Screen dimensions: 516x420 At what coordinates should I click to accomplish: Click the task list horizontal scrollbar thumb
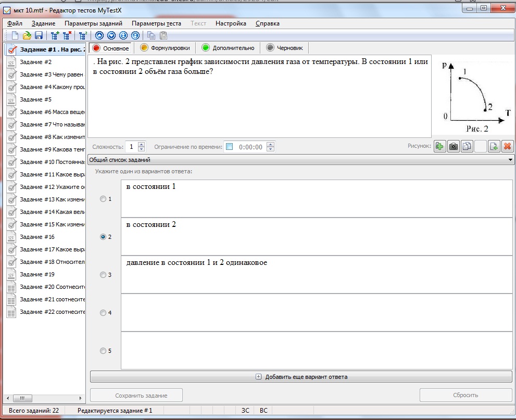pyautogui.click(x=22, y=398)
